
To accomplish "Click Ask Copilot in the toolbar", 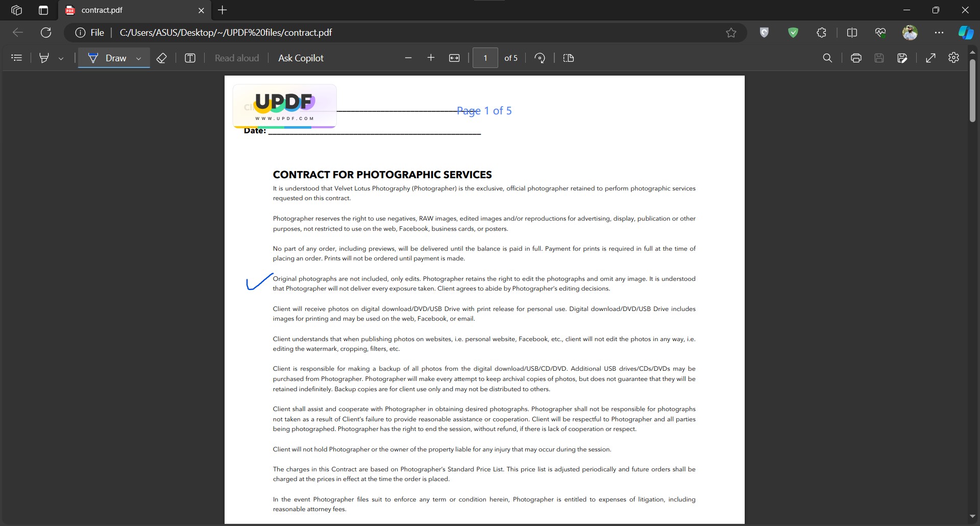I will coord(301,58).
